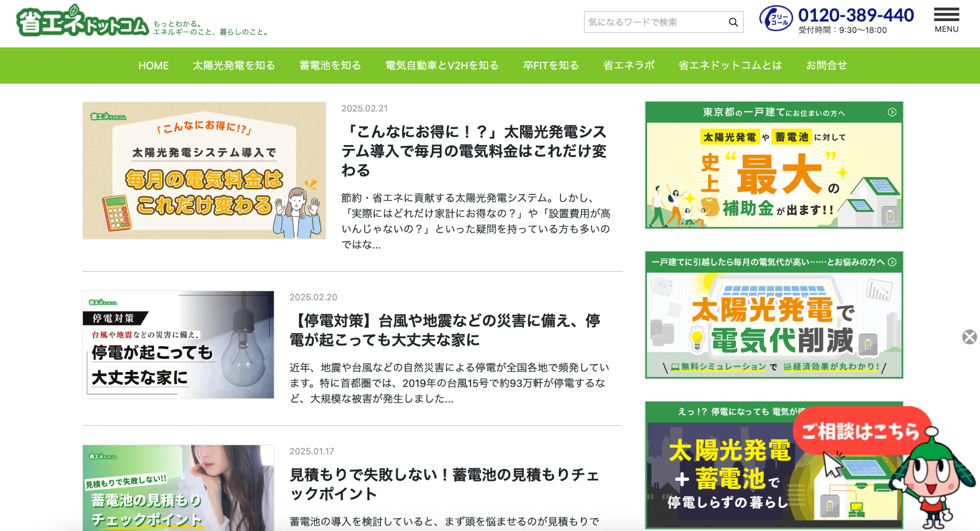This screenshot has width=980, height=531.
Task: Click the free-call phone icon
Action: click(x=776, y=19)
